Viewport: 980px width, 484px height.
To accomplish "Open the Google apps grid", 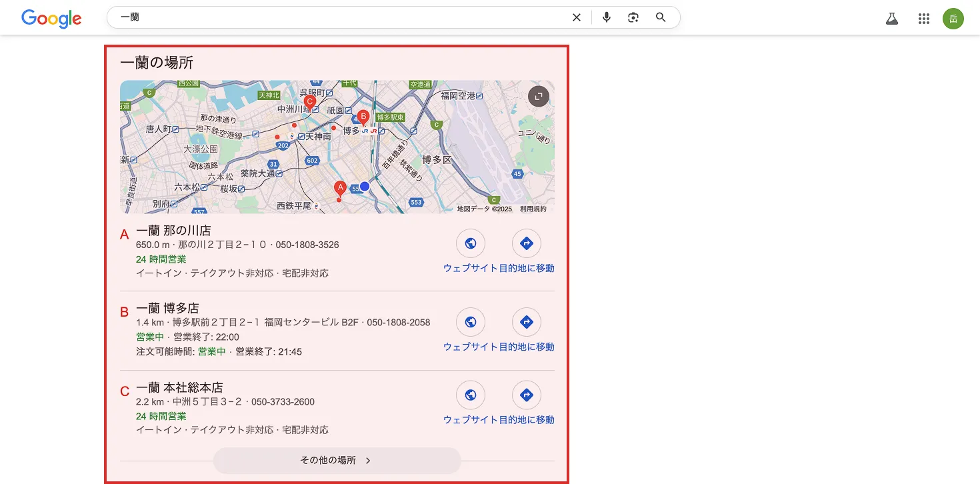I will click(x=923, y=19).
